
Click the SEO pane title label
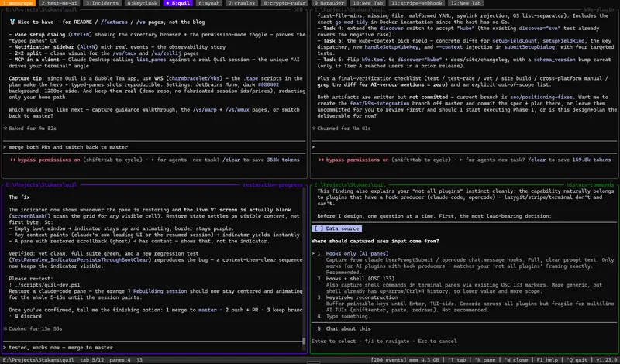coord(298,9)
